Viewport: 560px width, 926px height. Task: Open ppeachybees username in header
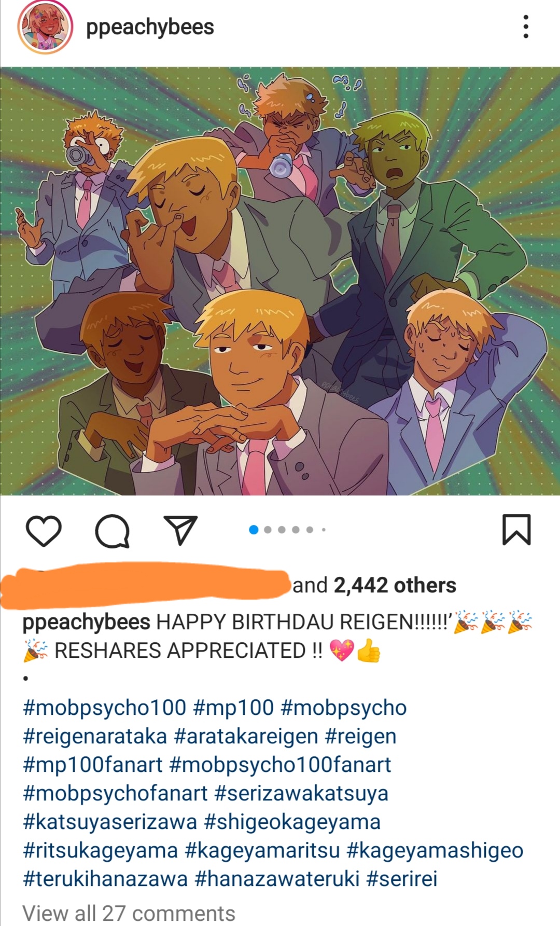(x=150, y=27)
